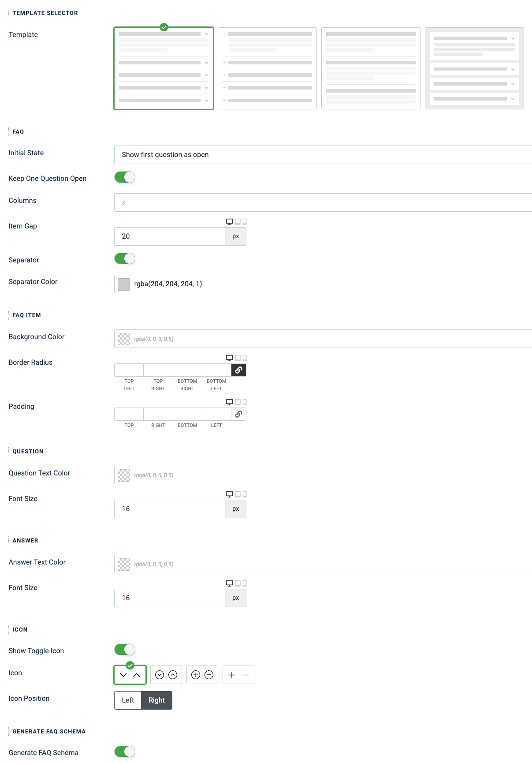Image resolution: width=532 pixels, height=763 pixels.
Task: Click the Padding Top field
Action: [x=129, y=414]
